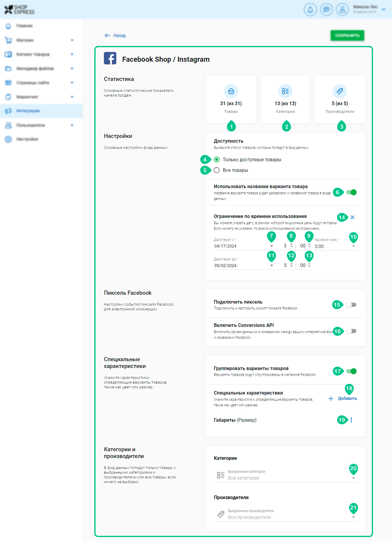This screenshot has height=541, width=392.
Task: Clear the usage time restriction with X
Action: click(x=352, y=217)
